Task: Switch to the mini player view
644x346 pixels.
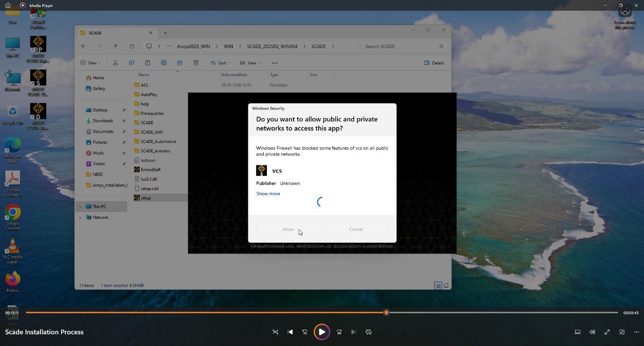Action: click(622, 332)
